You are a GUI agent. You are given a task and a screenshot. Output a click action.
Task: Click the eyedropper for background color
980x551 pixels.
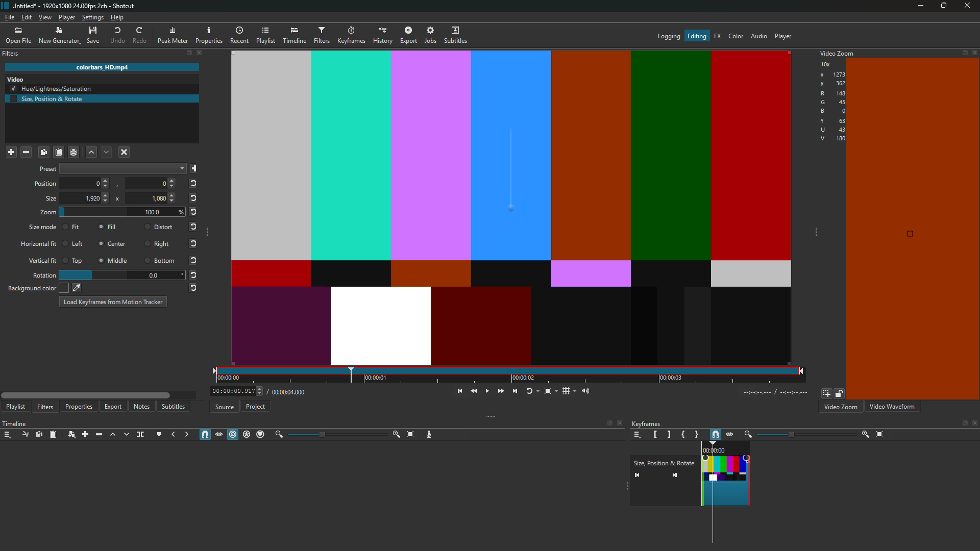point(77,288)
